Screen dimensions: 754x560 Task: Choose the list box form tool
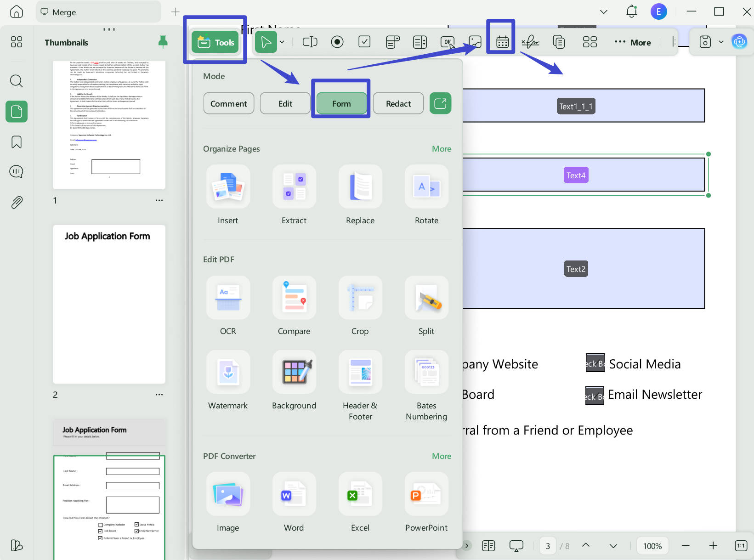point(420,42)
